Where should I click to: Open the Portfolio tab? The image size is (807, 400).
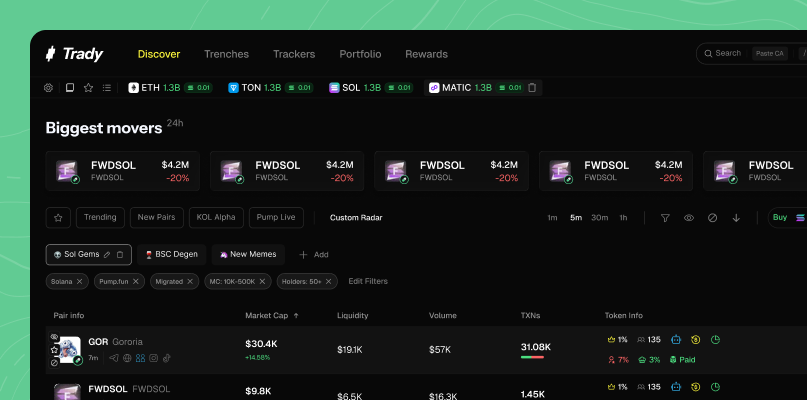(360, 54)
